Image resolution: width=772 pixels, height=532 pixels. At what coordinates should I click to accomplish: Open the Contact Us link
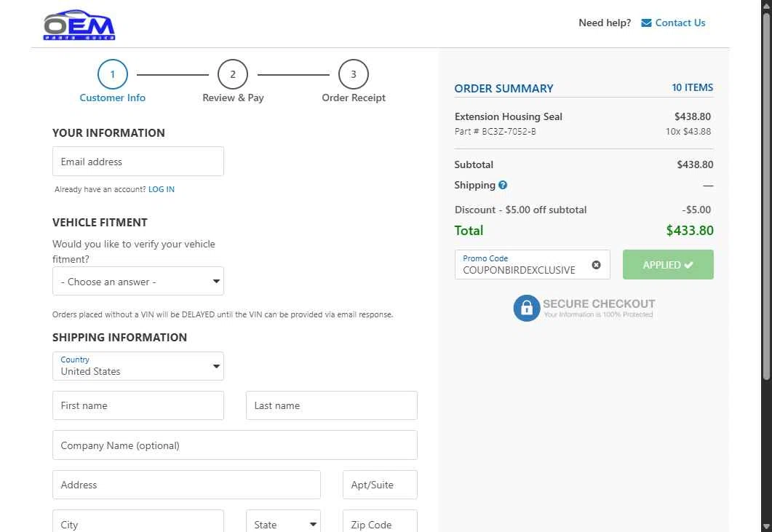(x=680, y=23)
